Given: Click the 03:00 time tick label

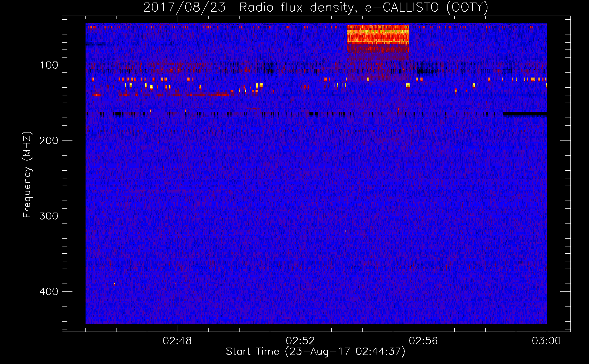Looking at the screenshot, I should (546, 341).
